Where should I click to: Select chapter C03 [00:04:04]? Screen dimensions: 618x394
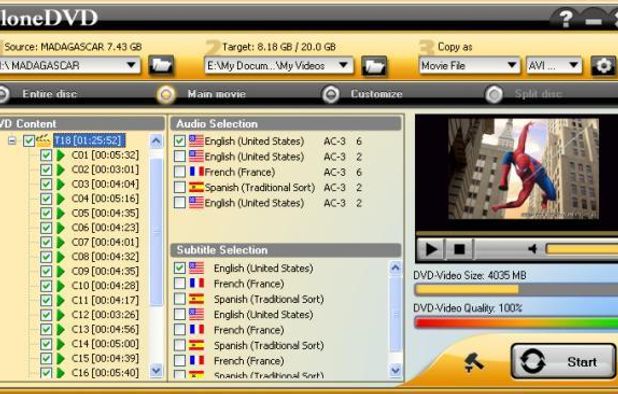click(105, 184)
